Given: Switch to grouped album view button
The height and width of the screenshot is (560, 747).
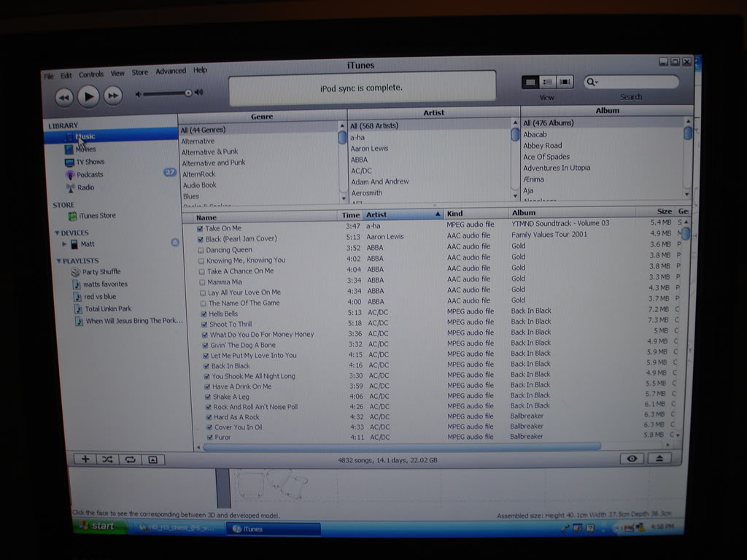Looking at the screenshot, I should point(547,82).
